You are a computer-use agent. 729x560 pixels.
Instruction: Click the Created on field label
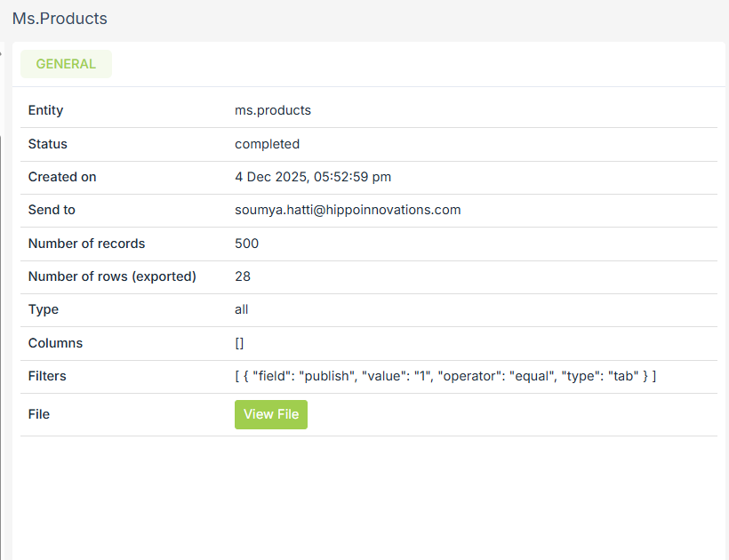[62, 177]
